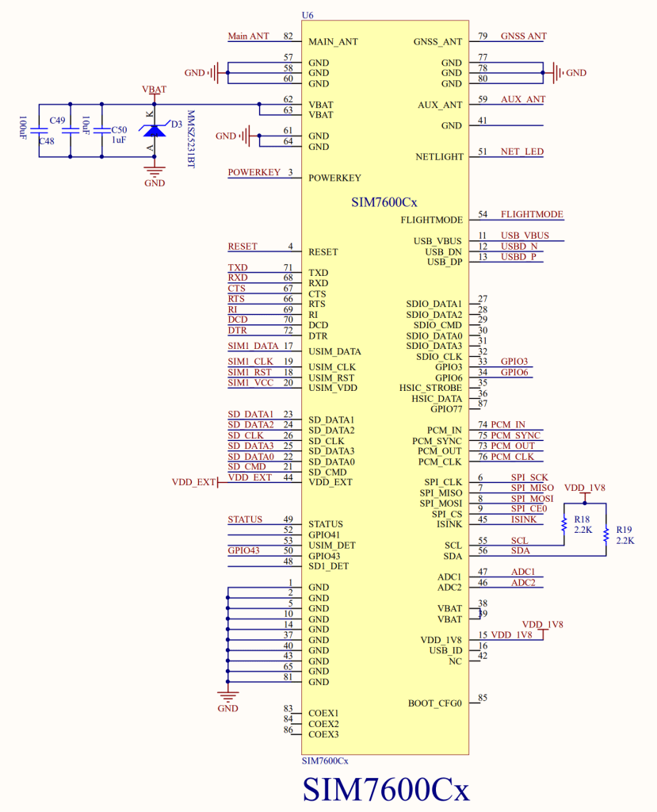Click the GNSS ANT net label
This screenshot has height=812, width=657.
[x=523, y=36]
